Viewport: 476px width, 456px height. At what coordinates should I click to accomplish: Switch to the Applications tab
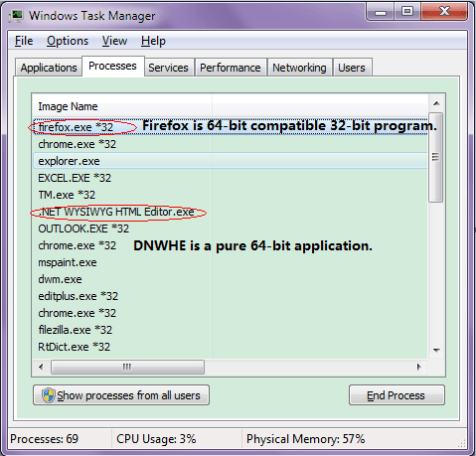[x=49, y=68]
